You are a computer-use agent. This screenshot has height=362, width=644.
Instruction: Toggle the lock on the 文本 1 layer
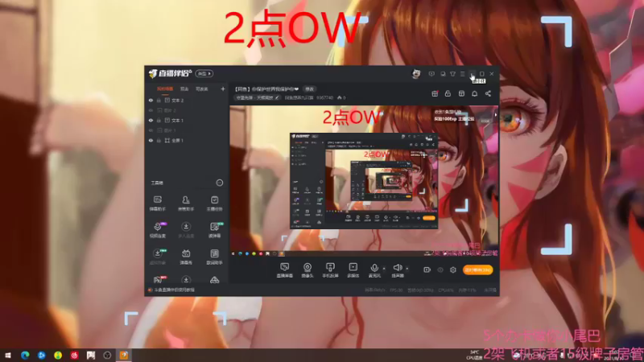coord(159,121)
